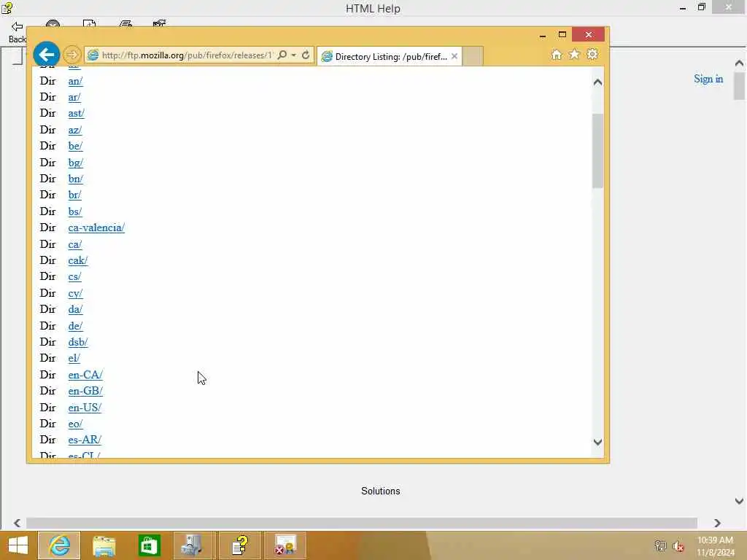The width and height of the screenshot is (747, 560).
Task: Open the bg/ directory link
Action: 76,163
